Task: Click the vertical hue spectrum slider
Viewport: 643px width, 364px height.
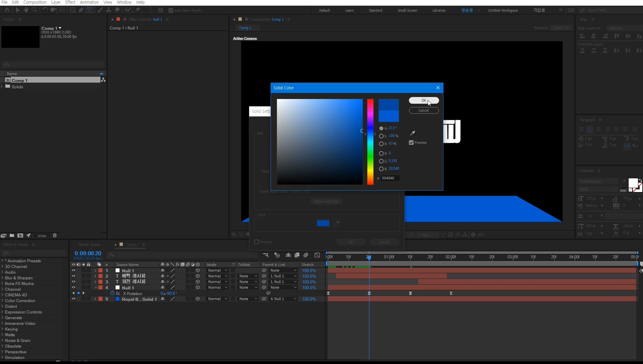Action: (370, 142)
